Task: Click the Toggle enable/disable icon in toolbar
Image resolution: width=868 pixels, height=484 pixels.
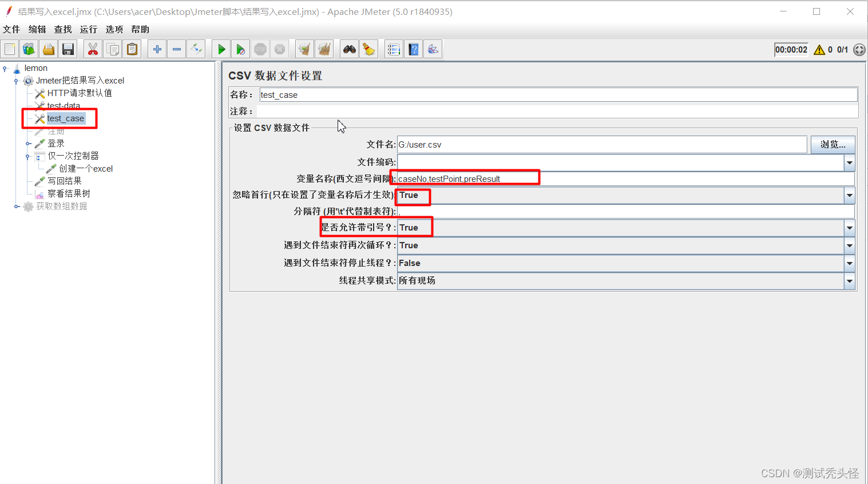Action: [196, 49]
